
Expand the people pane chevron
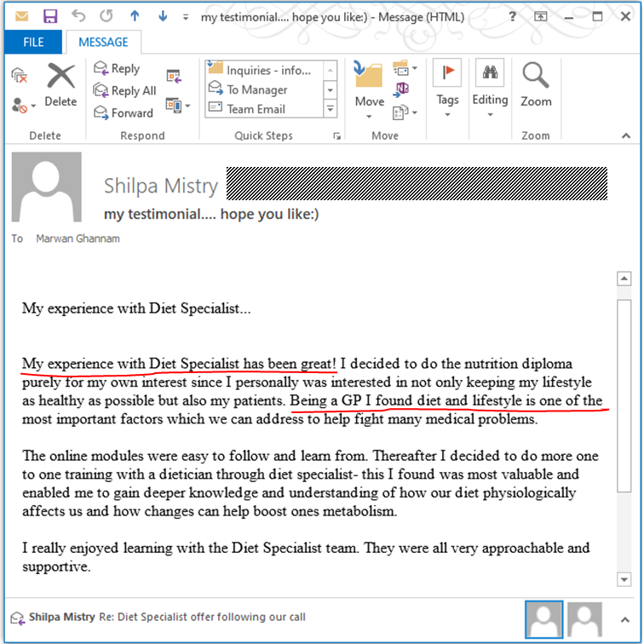(x=624, y=620)
